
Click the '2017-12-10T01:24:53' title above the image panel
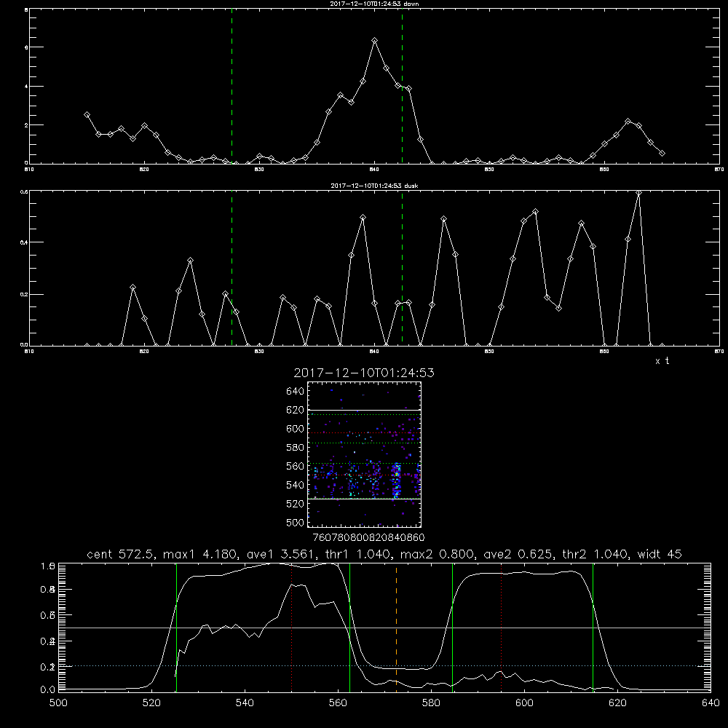364,373
